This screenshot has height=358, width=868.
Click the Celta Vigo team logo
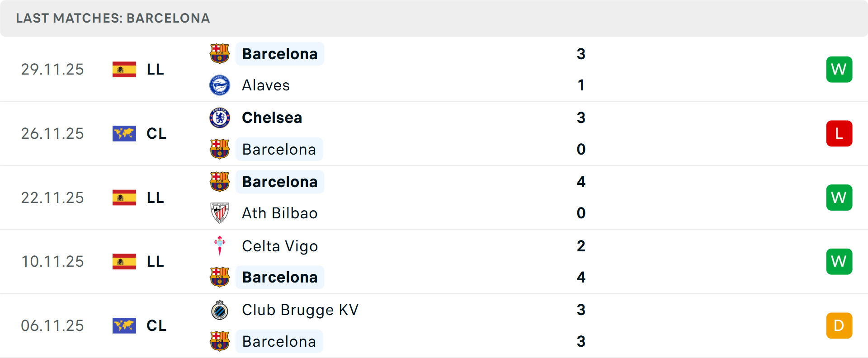[x=220, y=246]
